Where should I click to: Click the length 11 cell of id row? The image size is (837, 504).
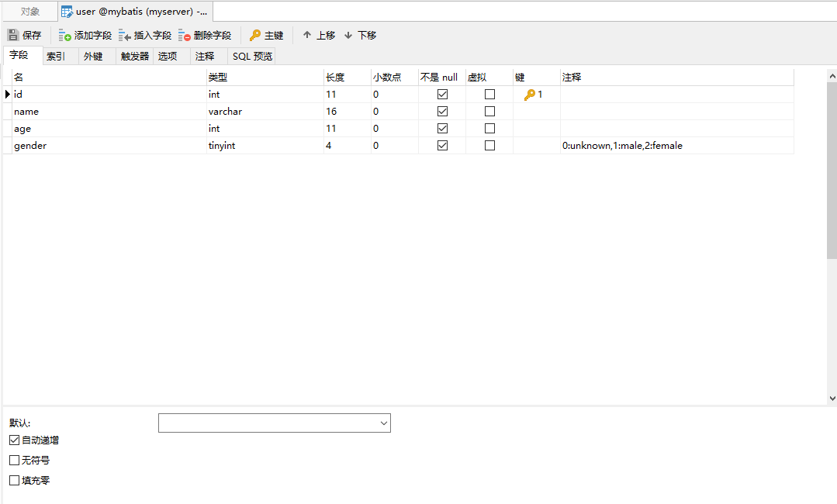point(348,95)
